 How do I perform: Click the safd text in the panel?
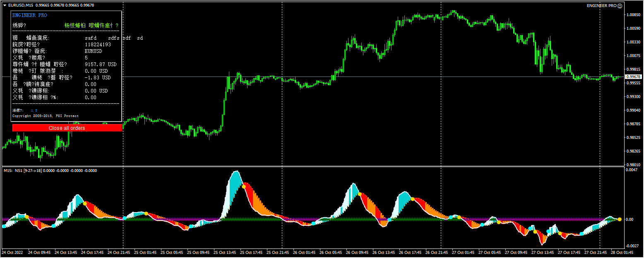tap(91, 38)
